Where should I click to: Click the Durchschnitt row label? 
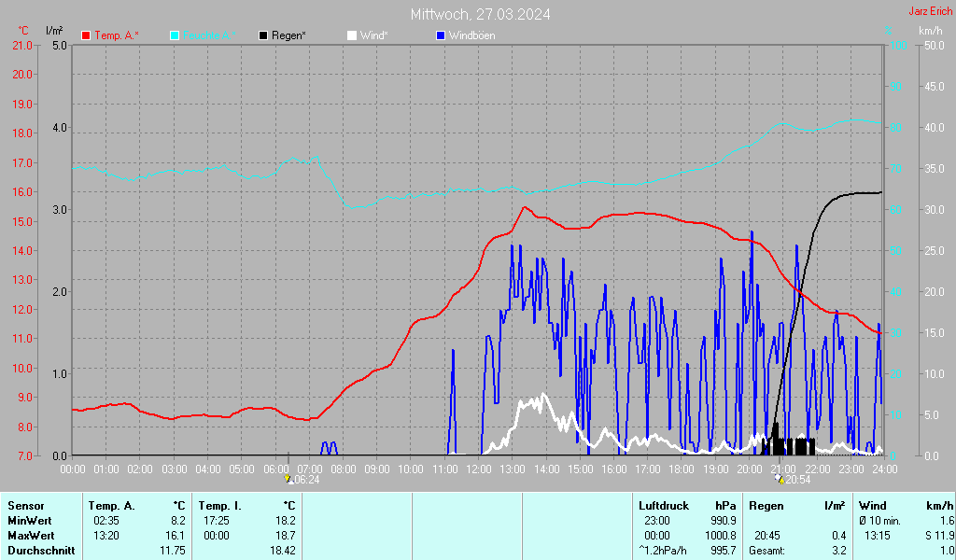(x=37, y=551)
